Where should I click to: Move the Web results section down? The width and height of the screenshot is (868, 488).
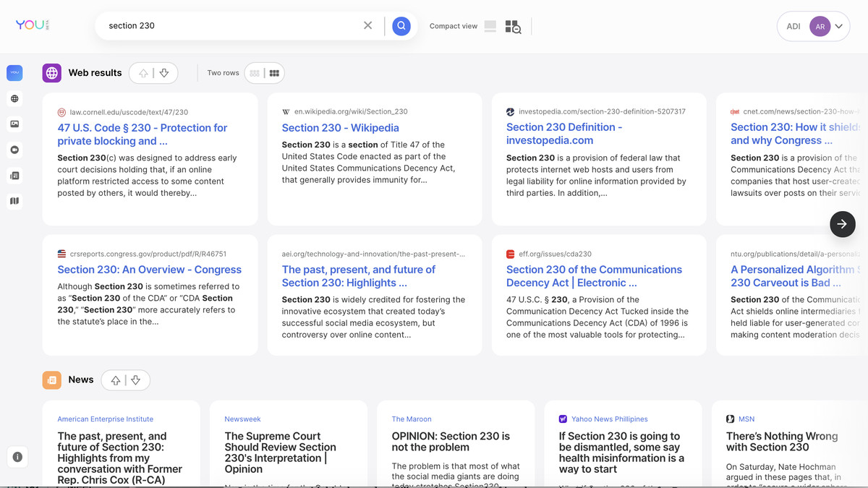pyautogui.click(x=164, y=73)
